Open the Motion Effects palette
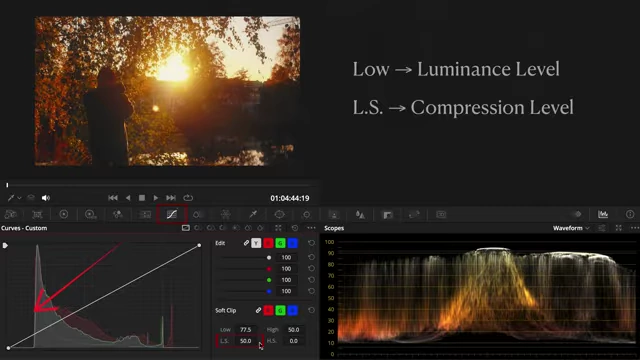Viewport: 640px width, 360px height. click(x=145, y=214)
